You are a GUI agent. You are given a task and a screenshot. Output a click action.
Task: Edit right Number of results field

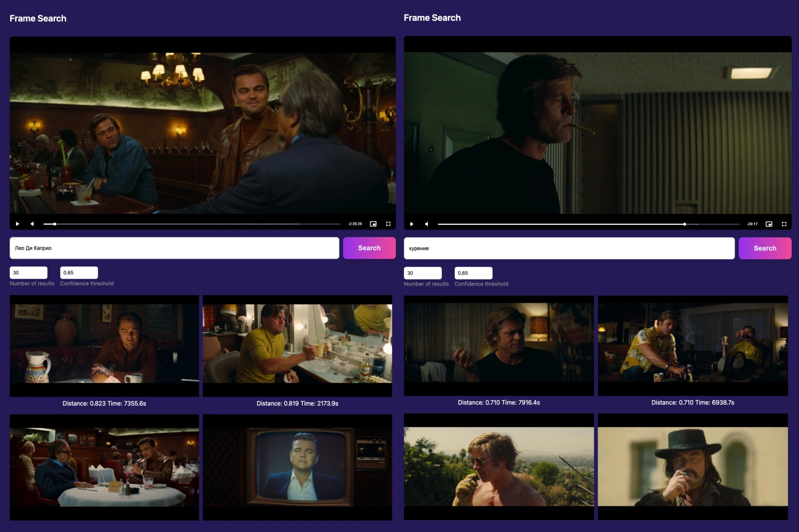[423, 273]
